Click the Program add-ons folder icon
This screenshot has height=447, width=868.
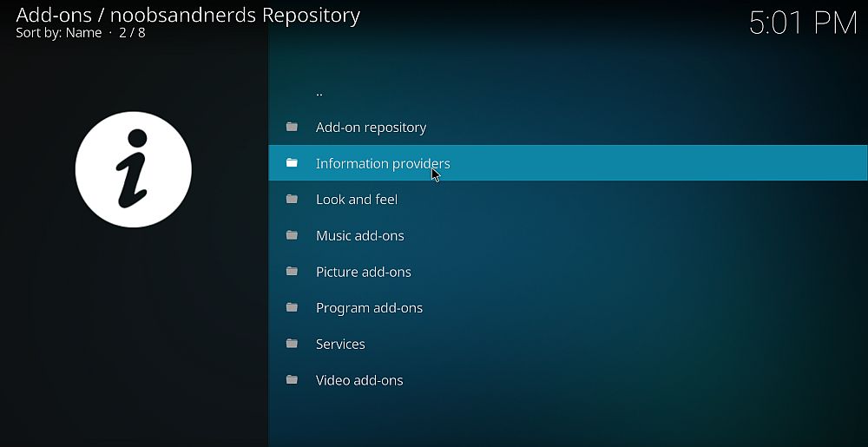click(x=292, y=307)
